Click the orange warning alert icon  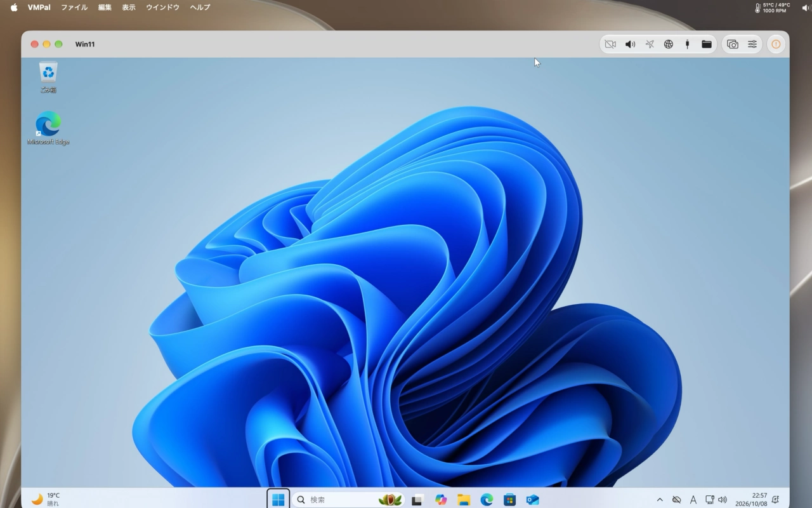pyautogui.click(x=776, y=44)
